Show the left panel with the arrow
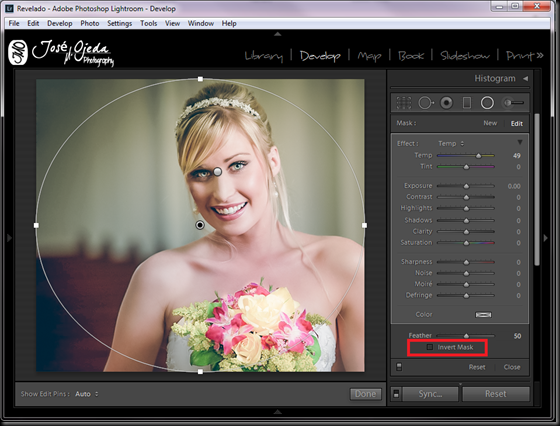The width and height of the screenshot is (560, 426). click(10, 237)
